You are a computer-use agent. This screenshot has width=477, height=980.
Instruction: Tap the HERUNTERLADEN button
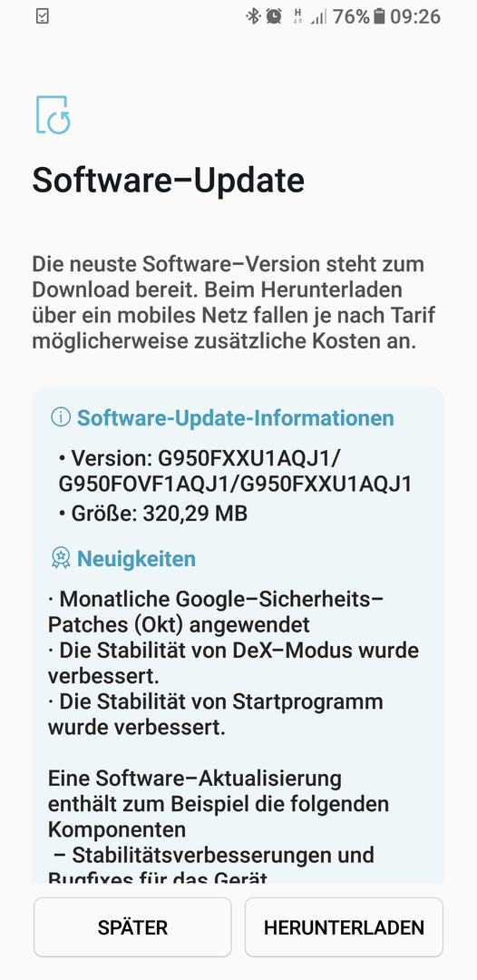pos(344,926)
